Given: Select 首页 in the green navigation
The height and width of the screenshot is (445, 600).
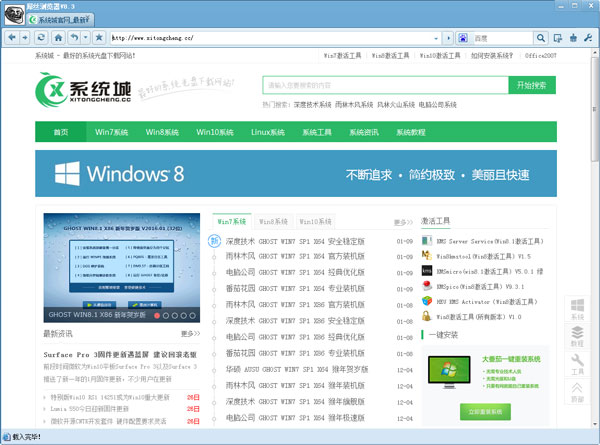Looking at the screenshot, I should 61,132.
